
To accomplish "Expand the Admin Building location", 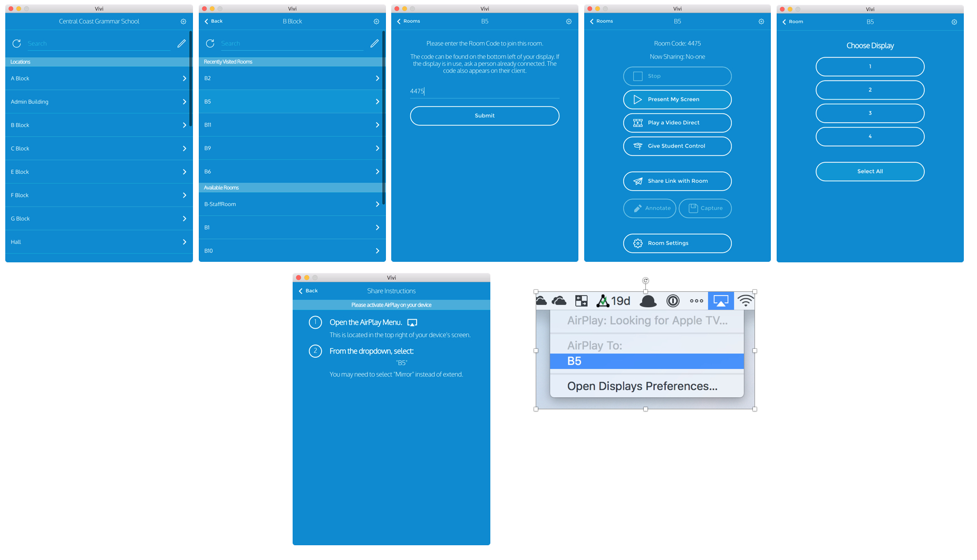I will pyautogui.click(x=99, y=102).
